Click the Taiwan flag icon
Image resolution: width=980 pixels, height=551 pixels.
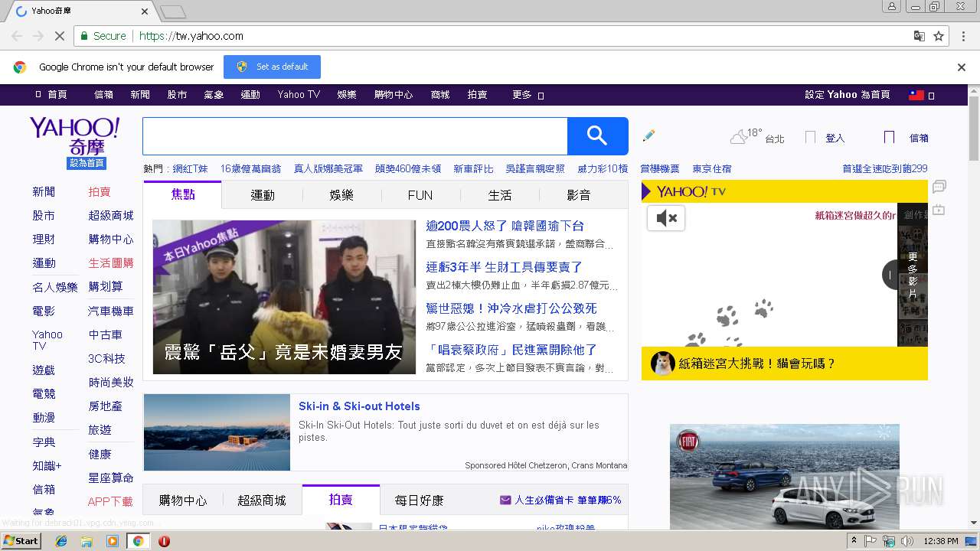pos(916,95)
